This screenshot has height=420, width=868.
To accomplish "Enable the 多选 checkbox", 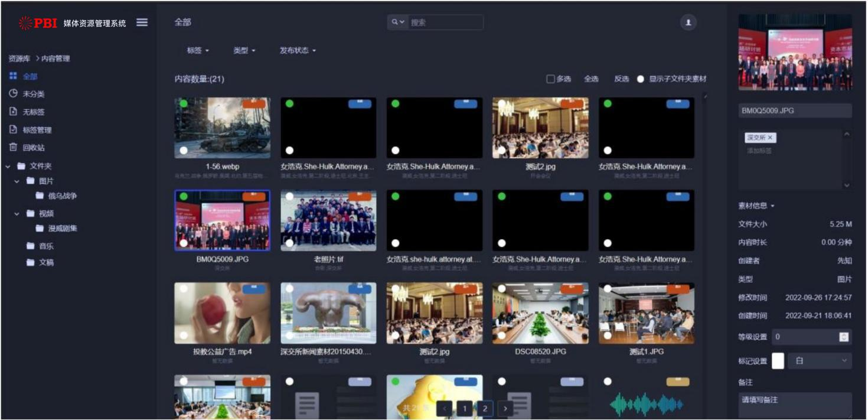I will click(550, 79).
